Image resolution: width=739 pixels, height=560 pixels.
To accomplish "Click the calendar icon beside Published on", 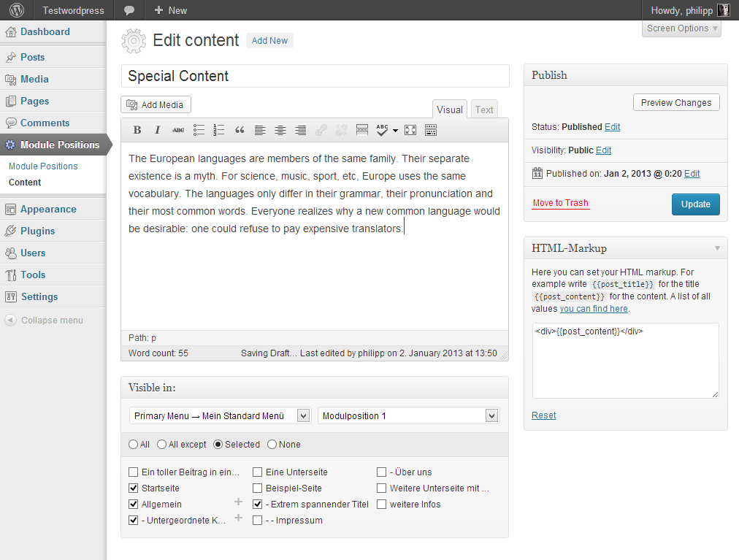I will click(537, 174).
